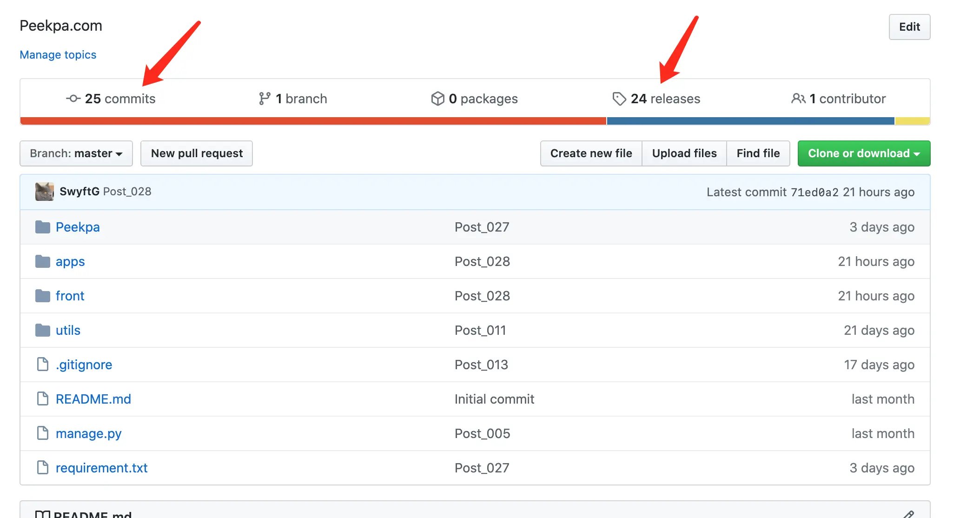Open the 24 releases tab

[x=665, y=99]
